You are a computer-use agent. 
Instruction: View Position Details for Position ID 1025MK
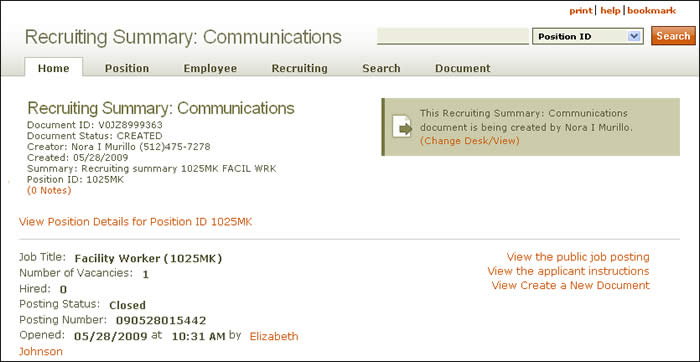click(x=135, y=222)
